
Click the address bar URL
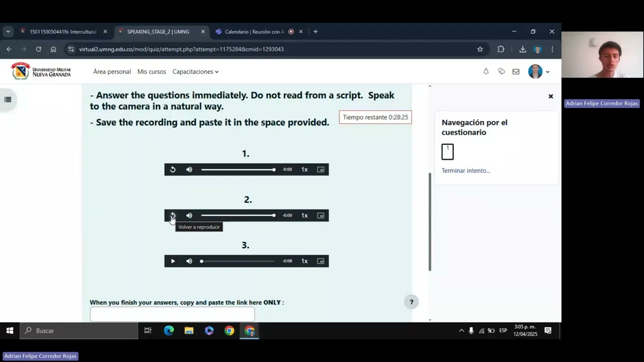pos(181,49)
